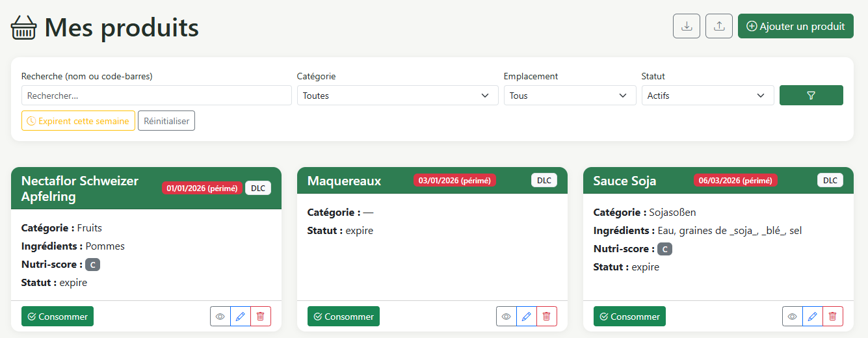868x338 pixels.
Task: Click the basket icon beside Mes produits
Action: (25, 27)
